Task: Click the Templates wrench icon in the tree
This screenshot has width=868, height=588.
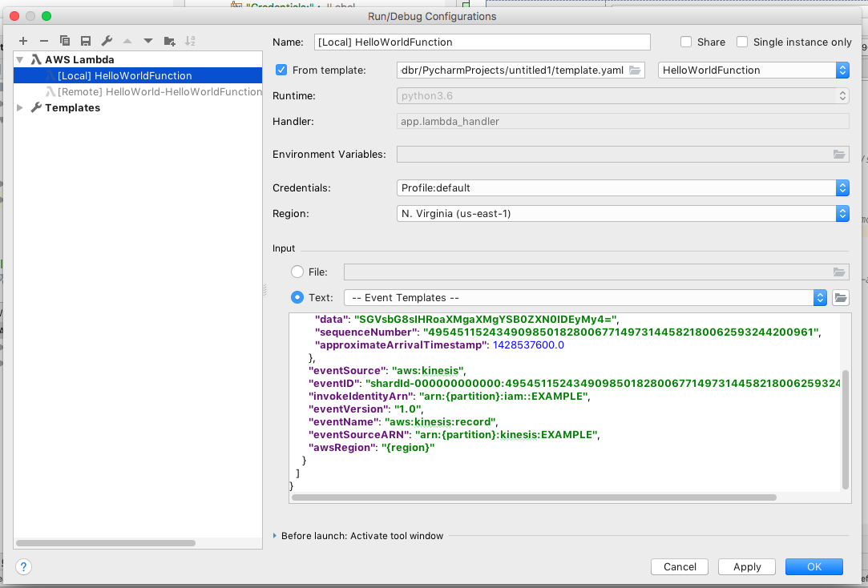Action: pos(36,107)
